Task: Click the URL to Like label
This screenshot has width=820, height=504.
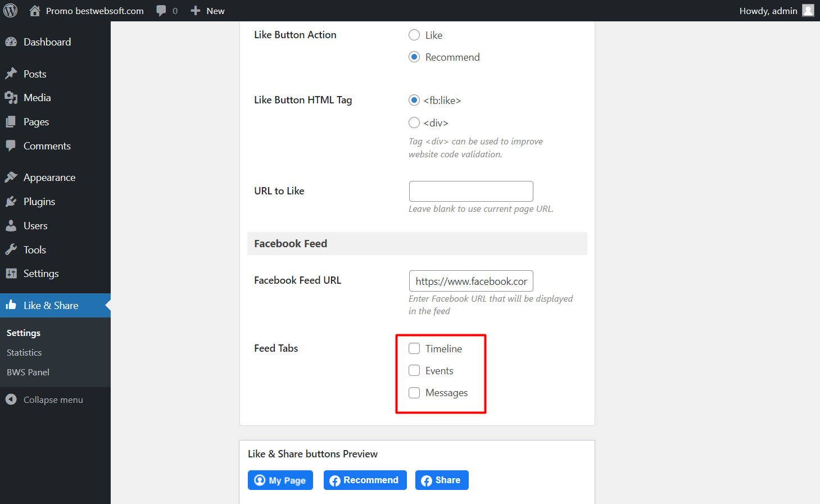Action: pyautogui.click(x=279, y=191)
